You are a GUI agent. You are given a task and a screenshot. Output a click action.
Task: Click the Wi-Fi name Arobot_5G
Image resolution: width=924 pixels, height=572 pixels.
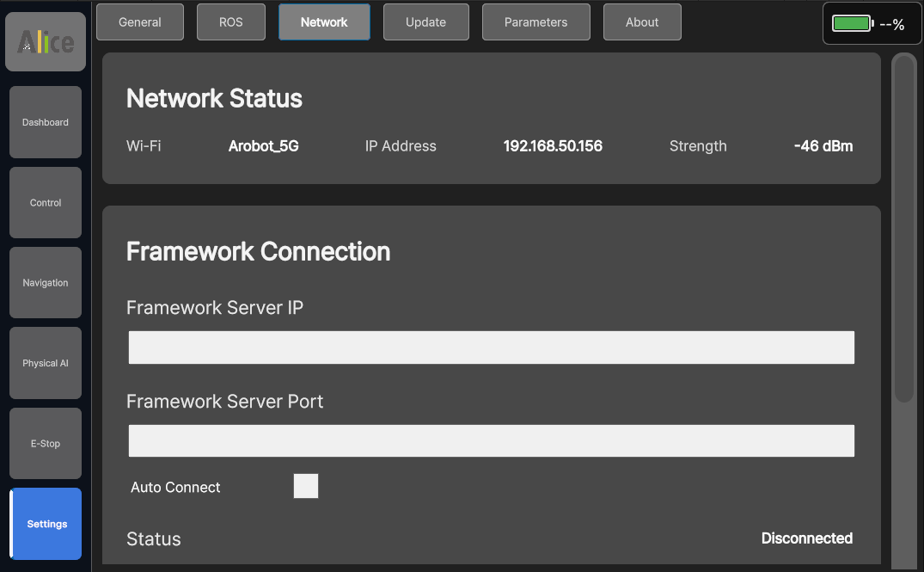click(263, 146)
